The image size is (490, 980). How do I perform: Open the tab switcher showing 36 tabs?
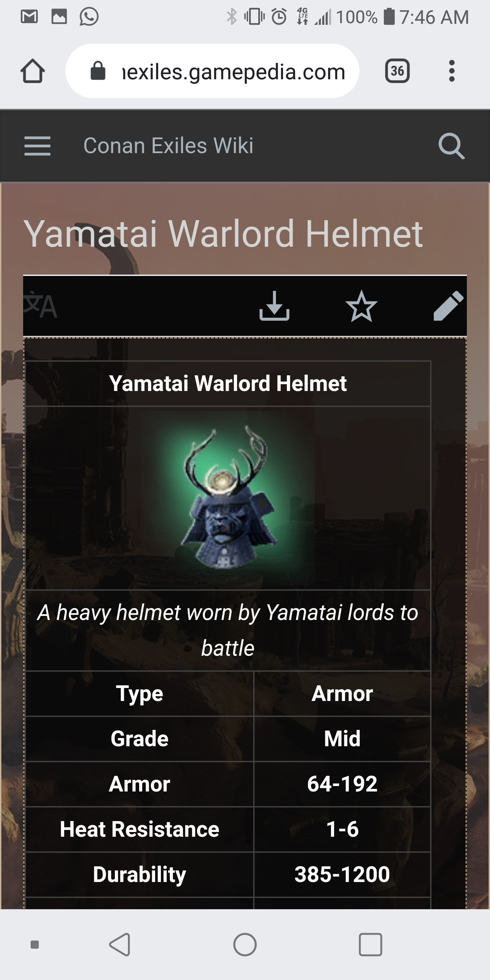click(397, 71)
